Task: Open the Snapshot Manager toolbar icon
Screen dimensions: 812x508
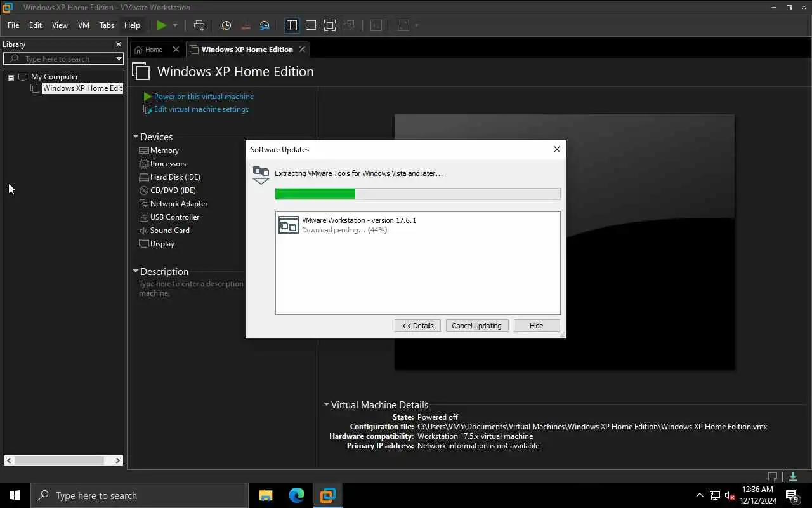Action: 265,25
